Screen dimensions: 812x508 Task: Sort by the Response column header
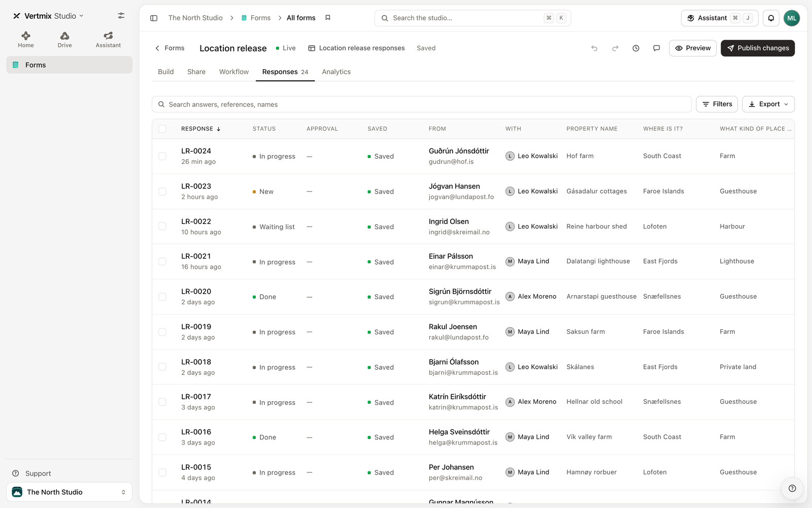click(201, 129)
